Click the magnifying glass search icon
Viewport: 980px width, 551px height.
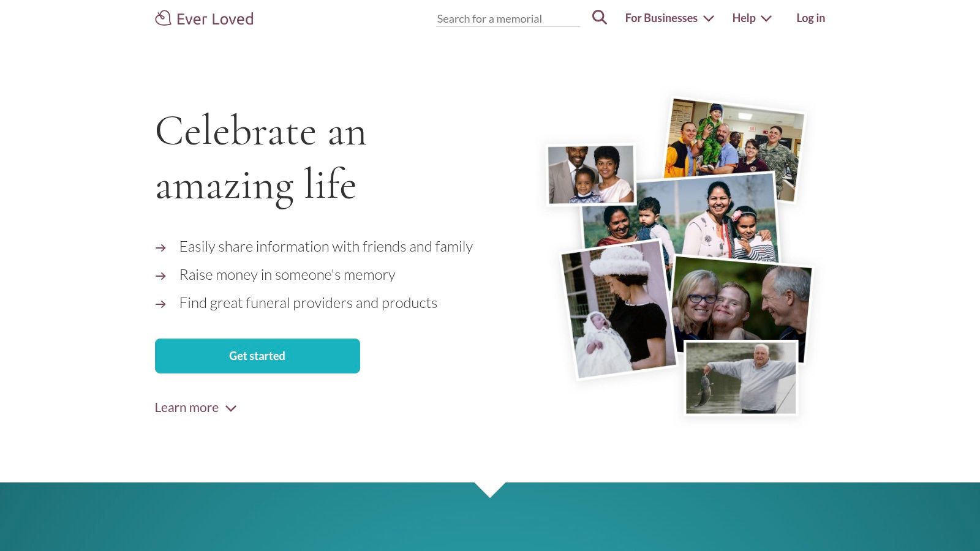(x=599, y=18)
